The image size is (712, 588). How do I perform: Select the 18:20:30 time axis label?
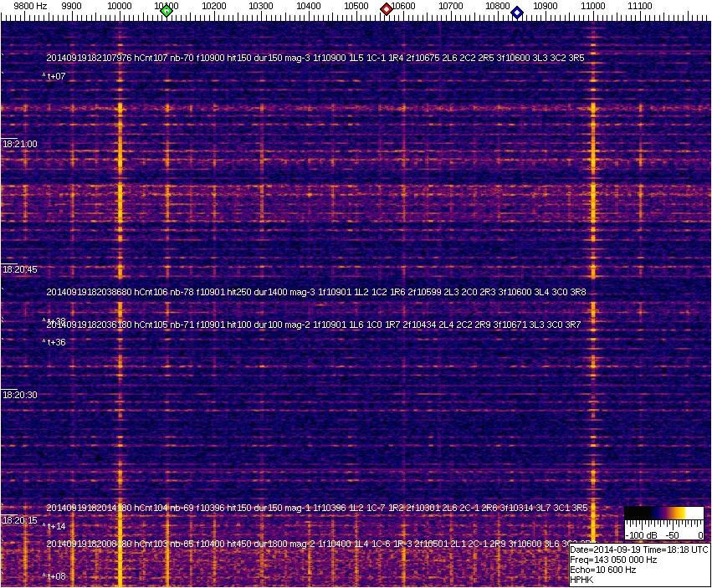click(20, 395)
